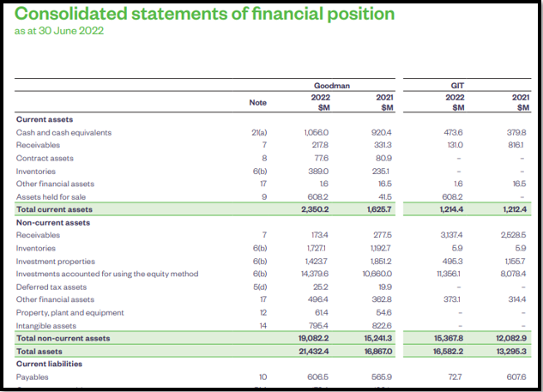Click equity method value 14,379.6

pyautogui.click(x=315, y=274)
